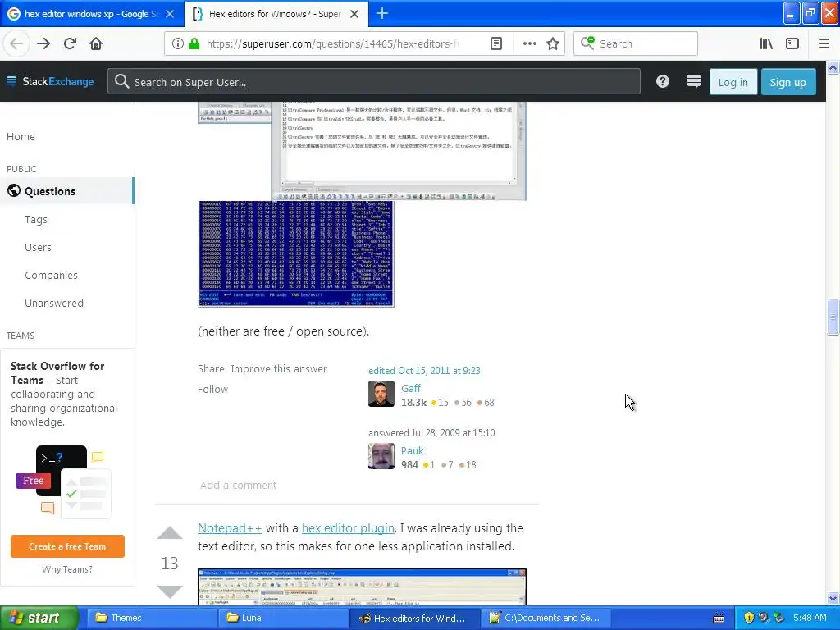Open the hex editor plugin link
Screen dimensions: 840x630
pos(348,528)
